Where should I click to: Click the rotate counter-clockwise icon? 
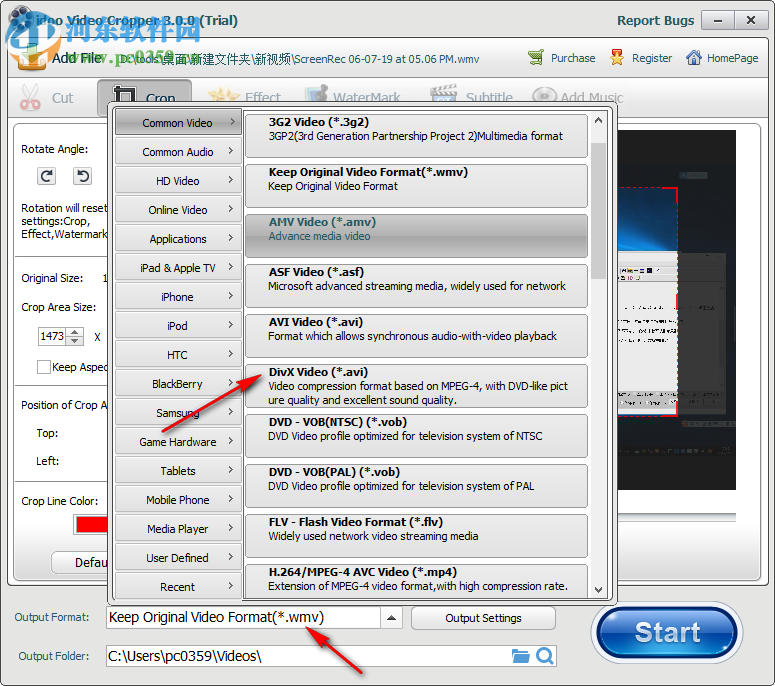83,176
